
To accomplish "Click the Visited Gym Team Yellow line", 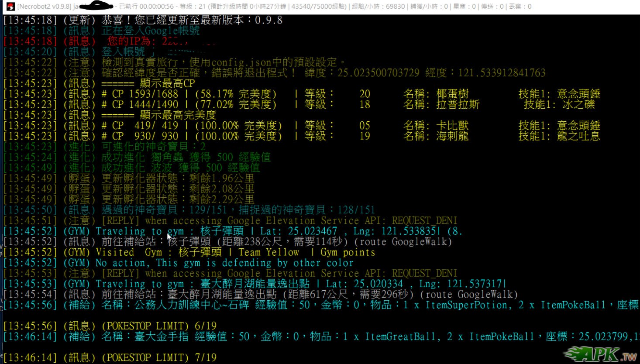I will click(x=189, y=252).
